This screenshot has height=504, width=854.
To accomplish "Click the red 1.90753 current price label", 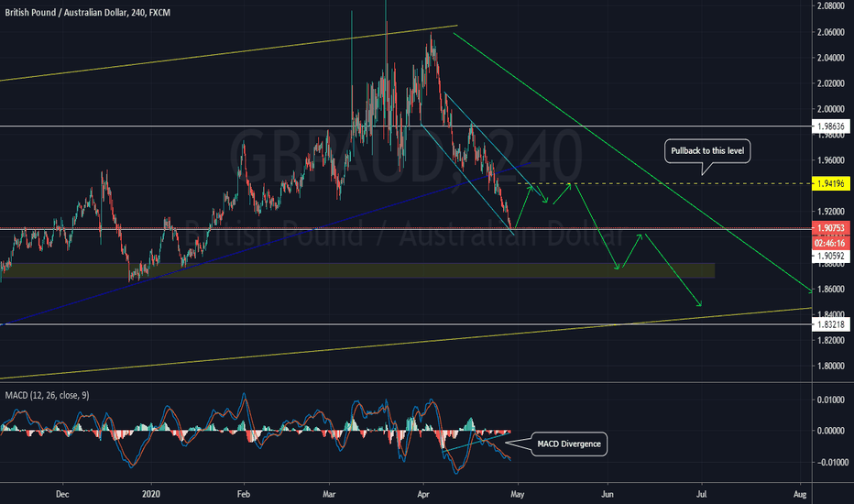I will (x=830, y=228).
